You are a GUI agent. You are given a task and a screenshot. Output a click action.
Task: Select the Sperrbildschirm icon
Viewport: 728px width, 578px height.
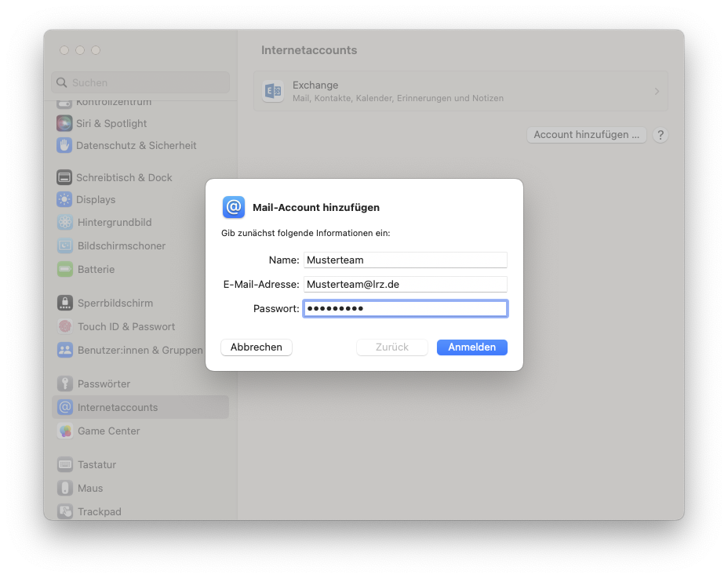pyautogui.click(x=64, y=303)
